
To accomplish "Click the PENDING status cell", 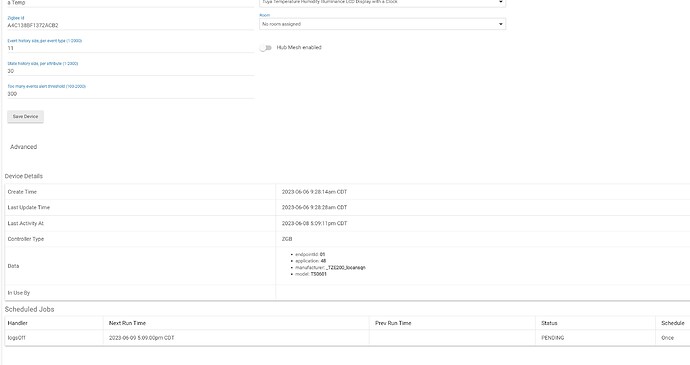I will pos(553,338).
